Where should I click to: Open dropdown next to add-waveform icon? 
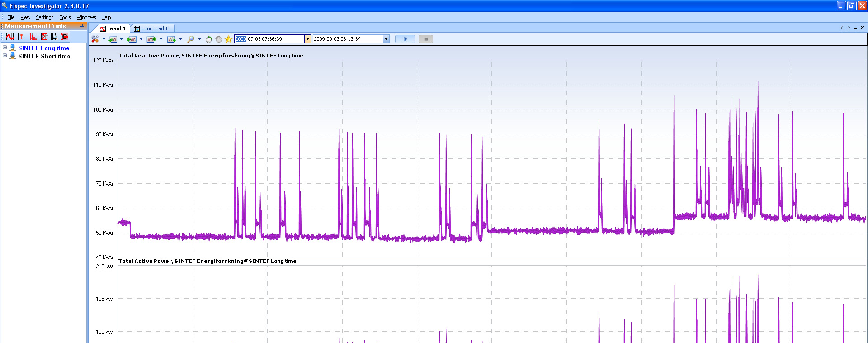tap(121, 39)
